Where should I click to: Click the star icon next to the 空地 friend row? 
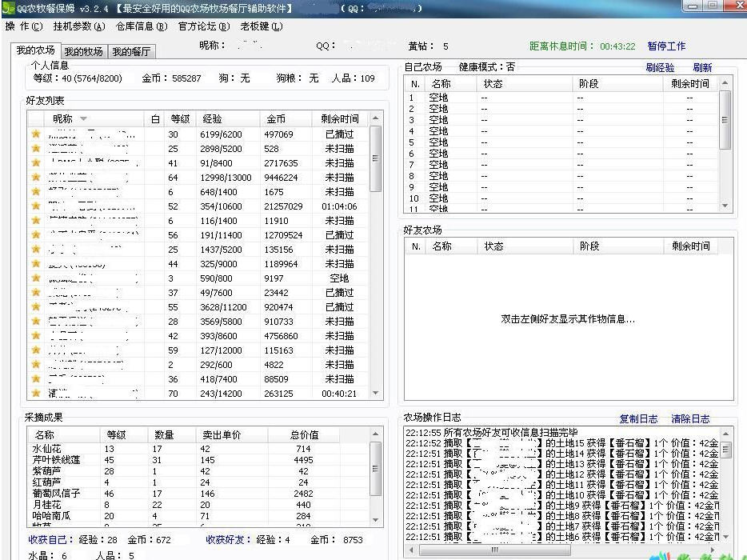point(35,278)
